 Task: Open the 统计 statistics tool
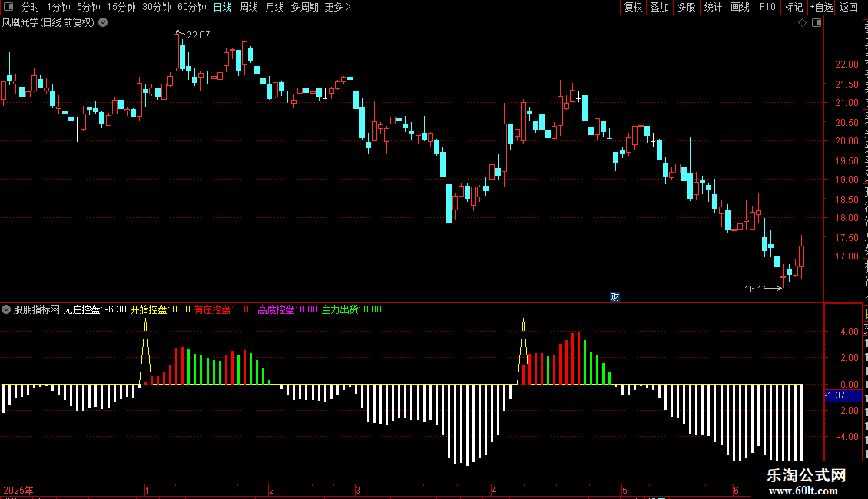click(713, 7)
